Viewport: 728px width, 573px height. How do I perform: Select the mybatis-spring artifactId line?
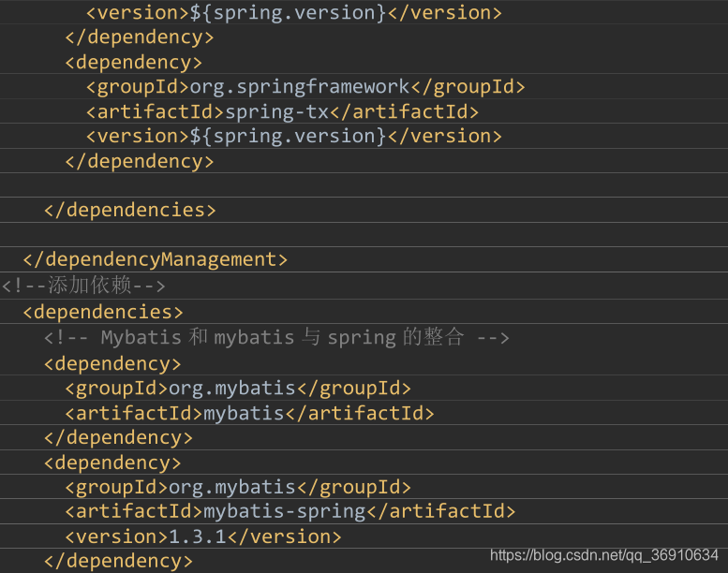[290, 511]
